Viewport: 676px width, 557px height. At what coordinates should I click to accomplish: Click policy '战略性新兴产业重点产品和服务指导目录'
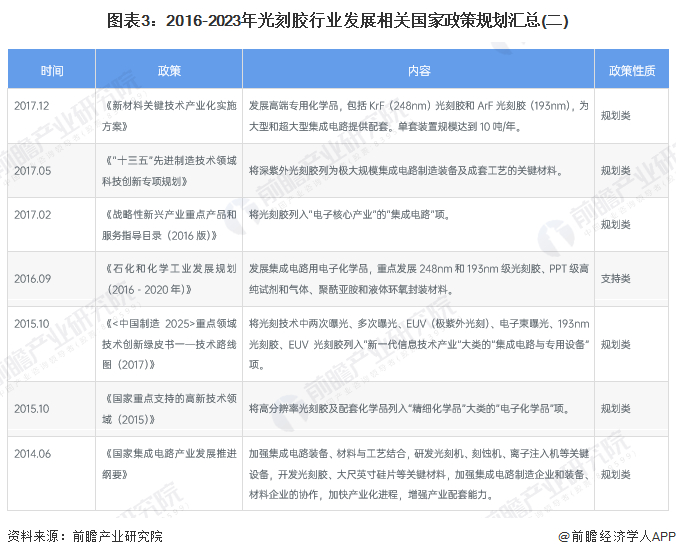(169, 225)
